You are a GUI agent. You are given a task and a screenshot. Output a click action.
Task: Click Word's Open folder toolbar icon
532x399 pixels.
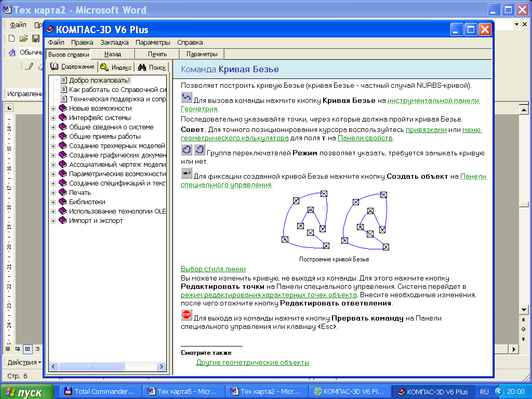(x=23, y=38)
